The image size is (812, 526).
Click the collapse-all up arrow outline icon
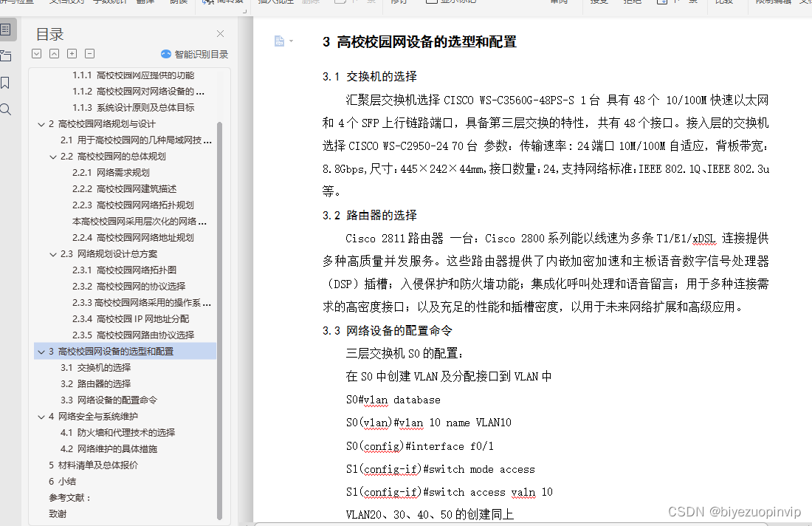coord(55,53)
